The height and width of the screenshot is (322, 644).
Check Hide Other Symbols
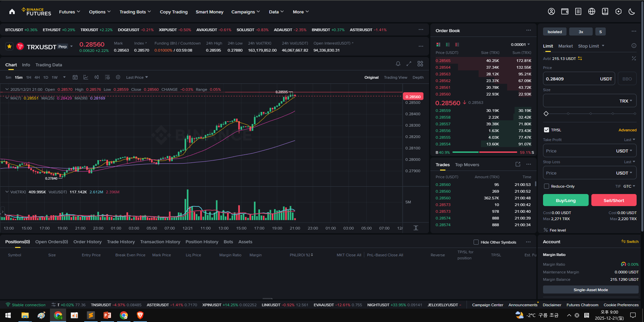pyautogui.click(x=476, y=242)
